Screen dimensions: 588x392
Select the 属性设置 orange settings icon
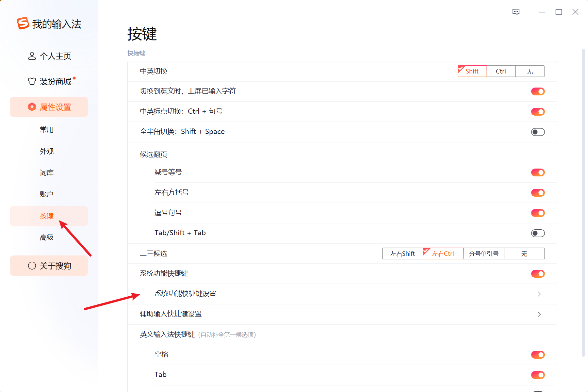32,107
